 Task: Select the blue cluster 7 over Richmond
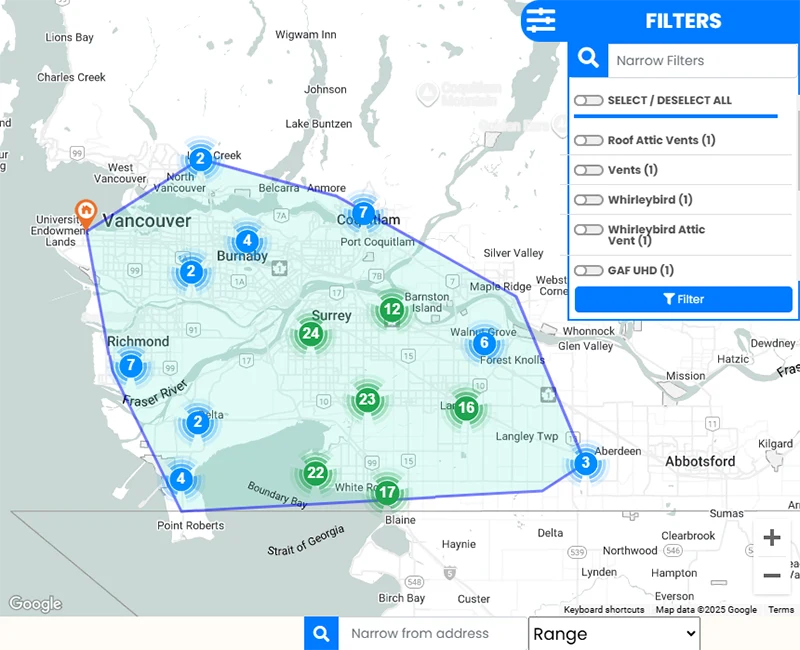pyautogui.click(x=131, y=366)
